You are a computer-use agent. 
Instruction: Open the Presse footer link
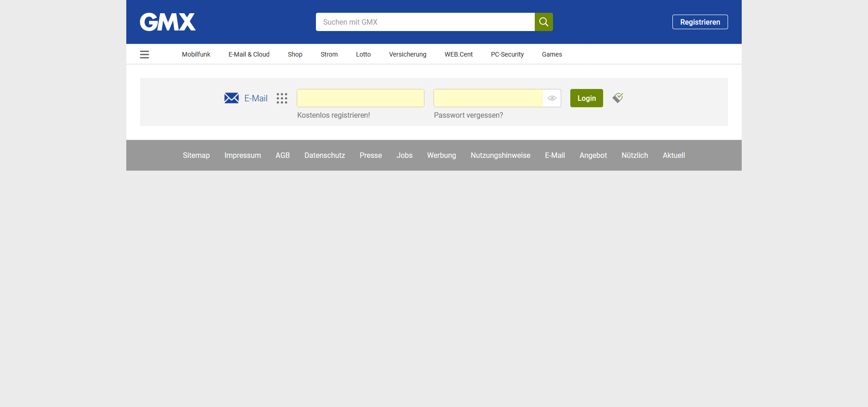(371, 156)
